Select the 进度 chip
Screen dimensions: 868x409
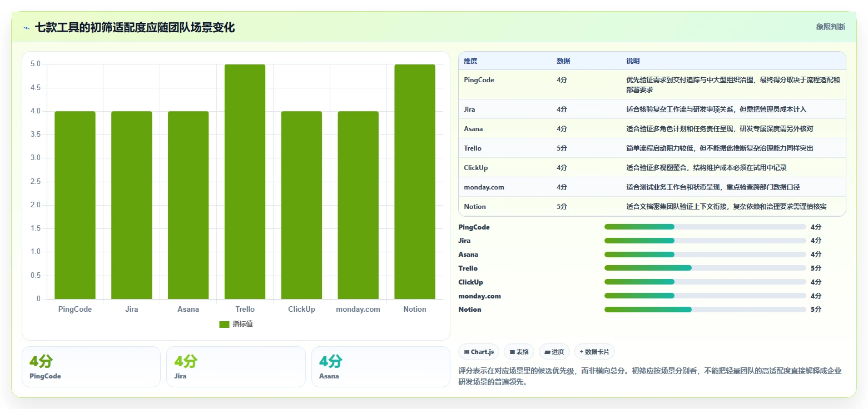[x=554, y=352]
